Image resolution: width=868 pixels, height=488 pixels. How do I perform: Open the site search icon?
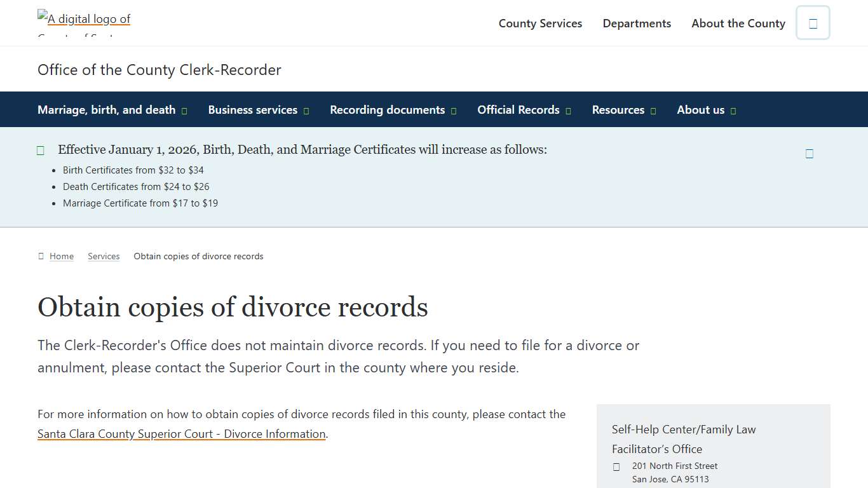coord(813,23)
